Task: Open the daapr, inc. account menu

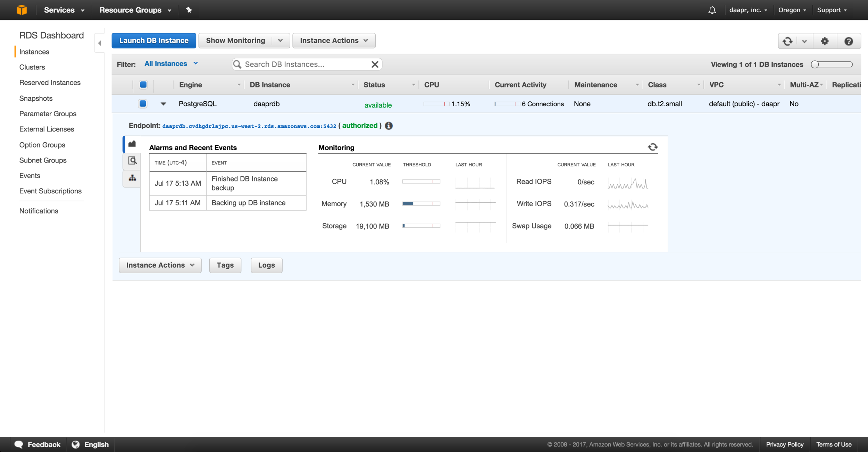Action: pyautogui.click(x=748, y=10)
